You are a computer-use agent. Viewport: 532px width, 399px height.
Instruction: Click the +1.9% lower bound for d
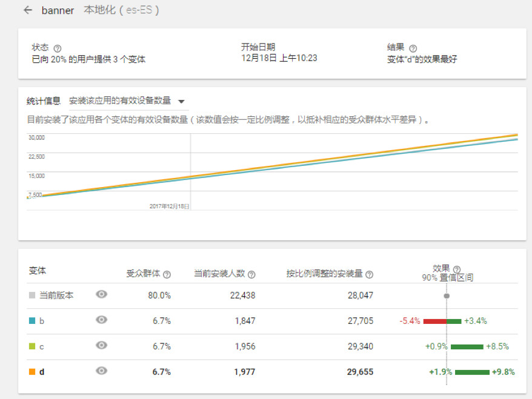pyautogui.click(x=441, y=372)
